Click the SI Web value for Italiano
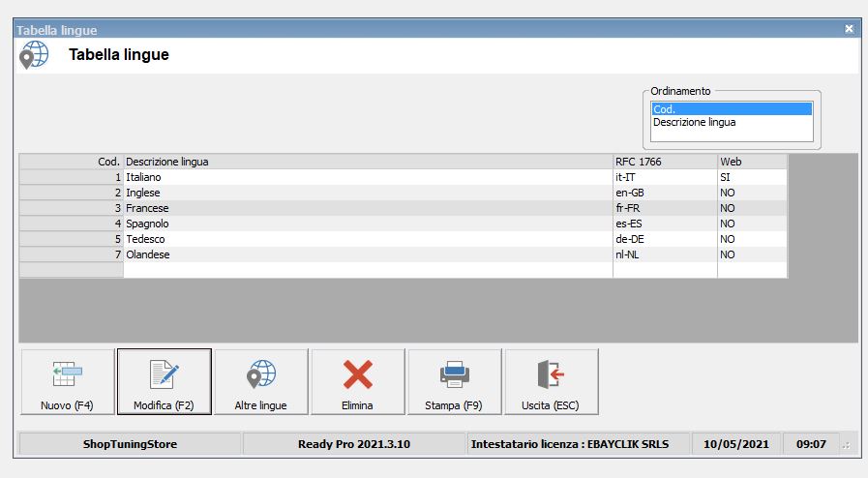 pos(752,177)
